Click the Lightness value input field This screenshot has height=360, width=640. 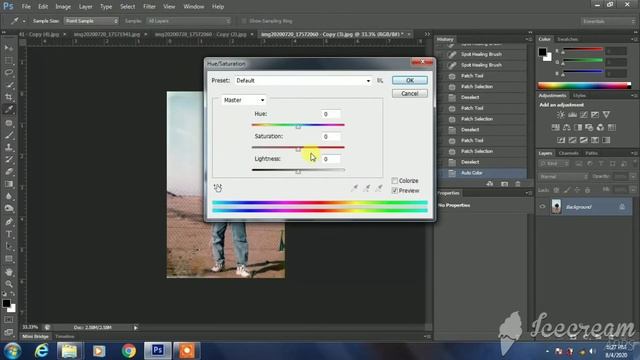330,159
